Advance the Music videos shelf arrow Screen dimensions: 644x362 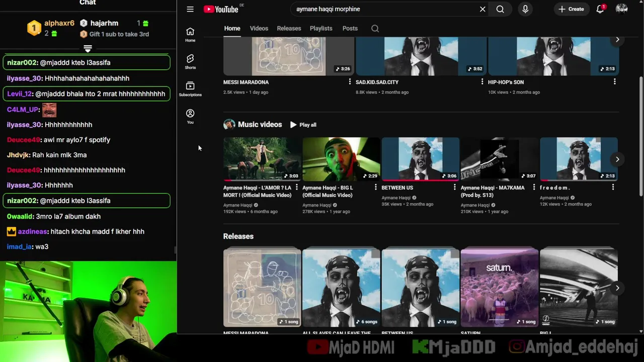617,159
